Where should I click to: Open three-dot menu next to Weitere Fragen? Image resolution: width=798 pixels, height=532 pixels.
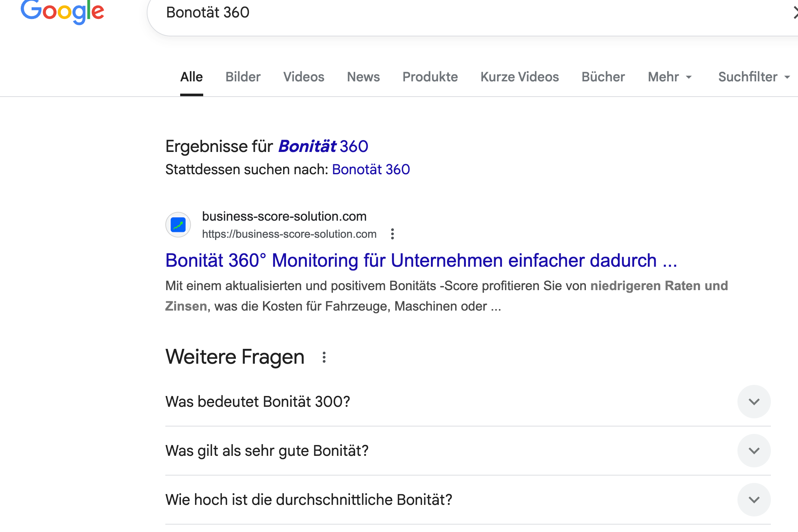coord(324,357)
